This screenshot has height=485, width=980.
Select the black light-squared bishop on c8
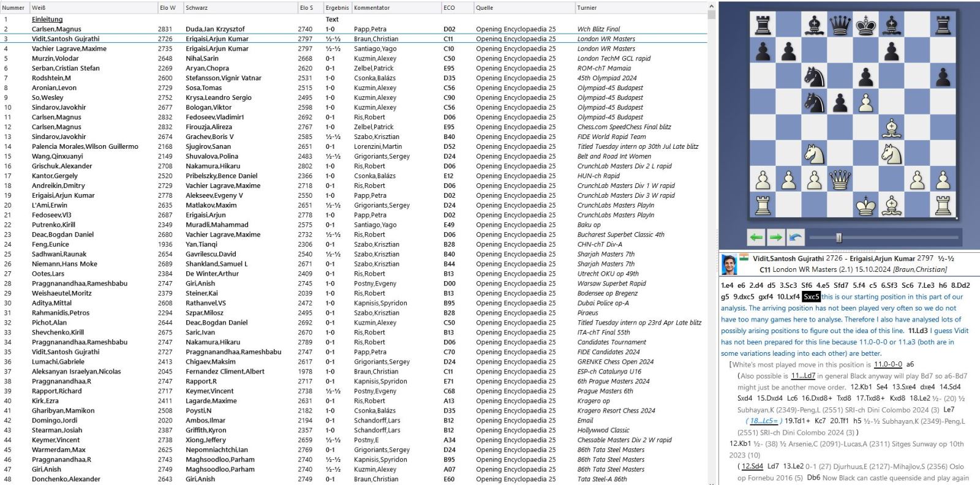(x=814, y=26)
